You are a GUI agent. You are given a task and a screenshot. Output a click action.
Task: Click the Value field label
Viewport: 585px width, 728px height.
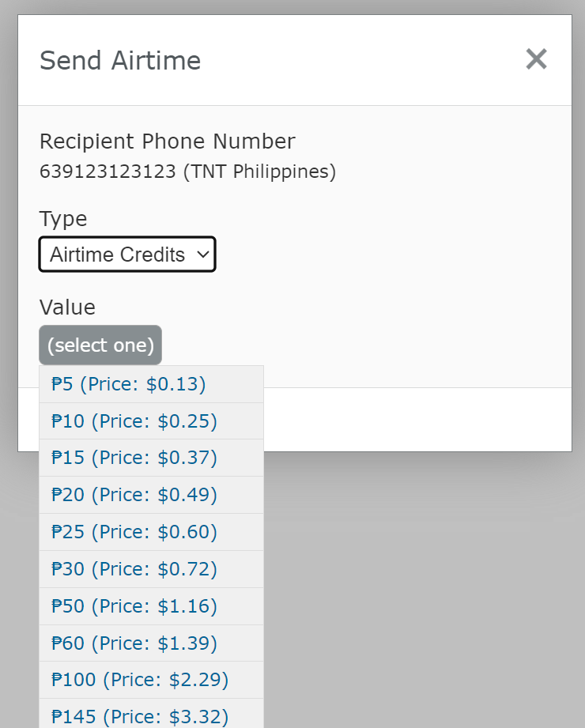point(67,307)
